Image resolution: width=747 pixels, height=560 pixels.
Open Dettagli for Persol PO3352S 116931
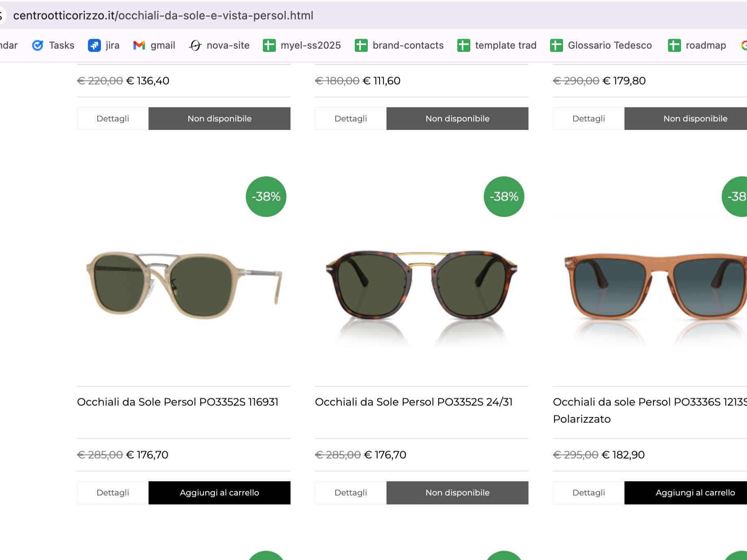tap(113, 492)
